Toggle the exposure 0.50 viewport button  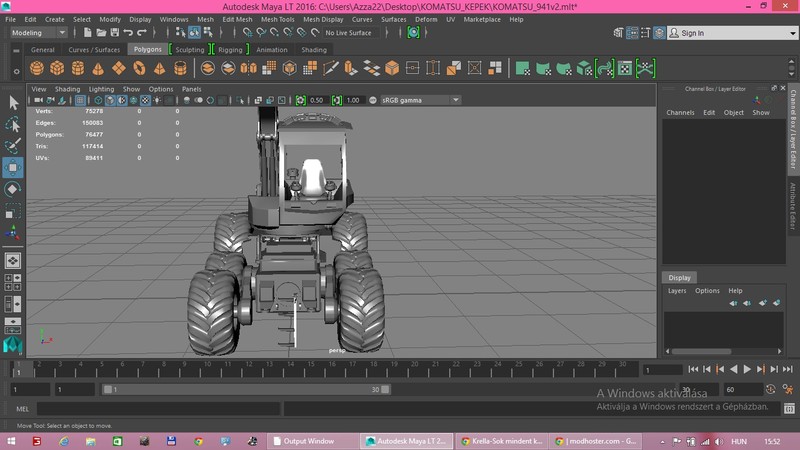301,100
